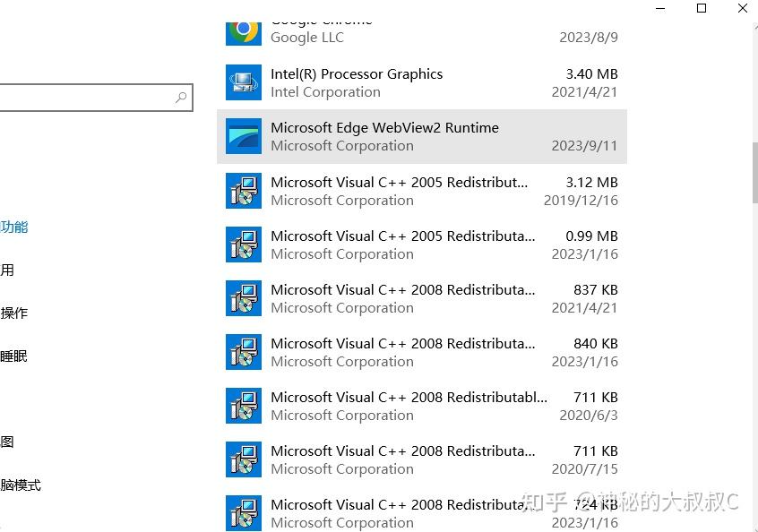Maximize the settings window
The height and width of the screenshot is (532, 758).
(702, 9)
